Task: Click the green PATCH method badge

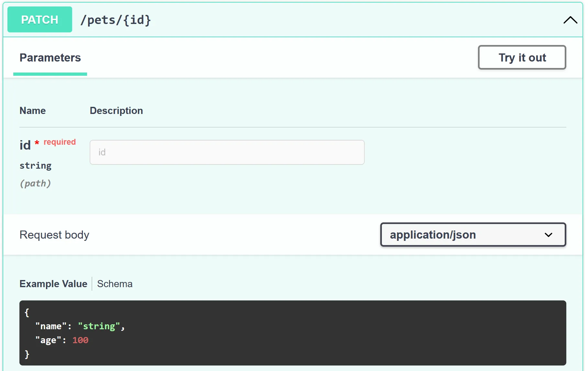Action: pos(40,20)
